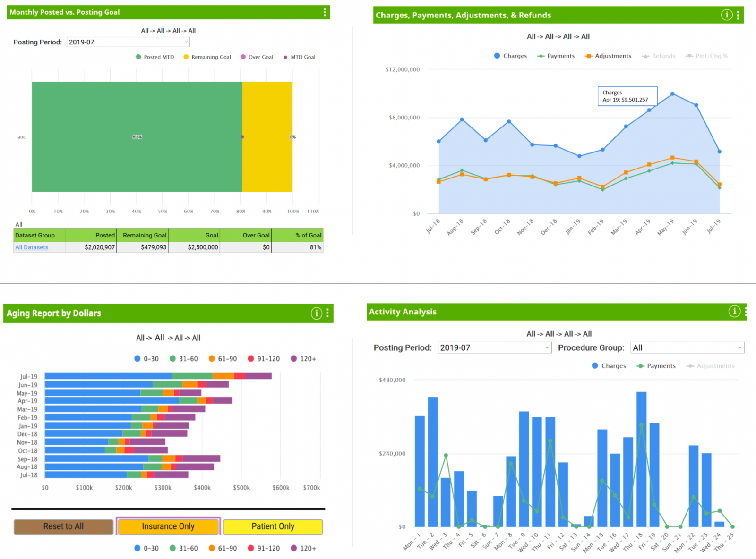The height and width of the screenshot is (559, 756).
Task: Open Posting Period dropdown in Monthly Posted panel
Action: pos(128,42)
